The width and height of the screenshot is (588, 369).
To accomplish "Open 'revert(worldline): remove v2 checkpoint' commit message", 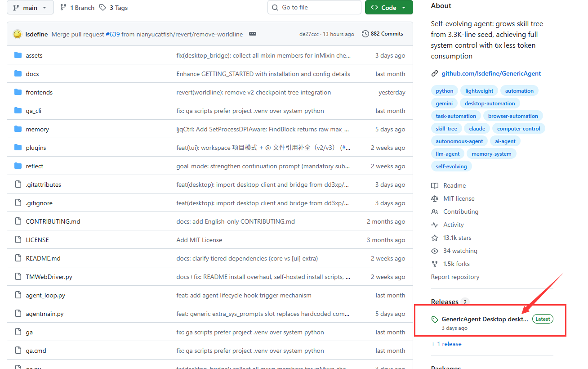I will coord(254,92).
